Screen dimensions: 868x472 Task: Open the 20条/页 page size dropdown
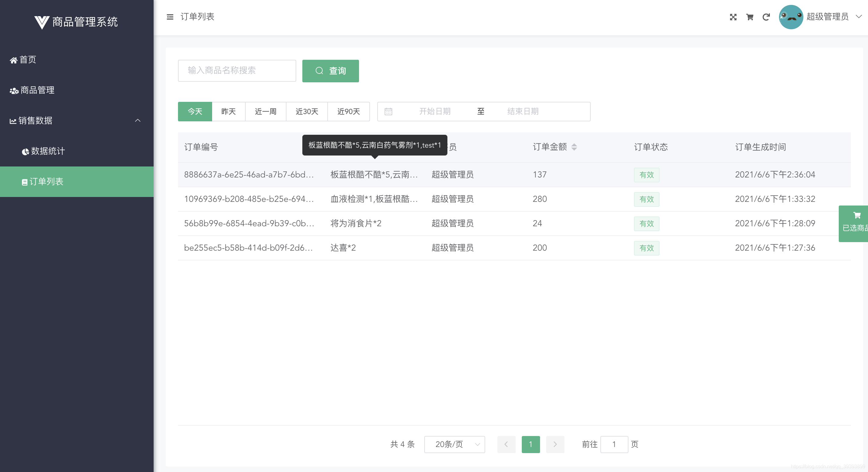click(x=454, y=444)
